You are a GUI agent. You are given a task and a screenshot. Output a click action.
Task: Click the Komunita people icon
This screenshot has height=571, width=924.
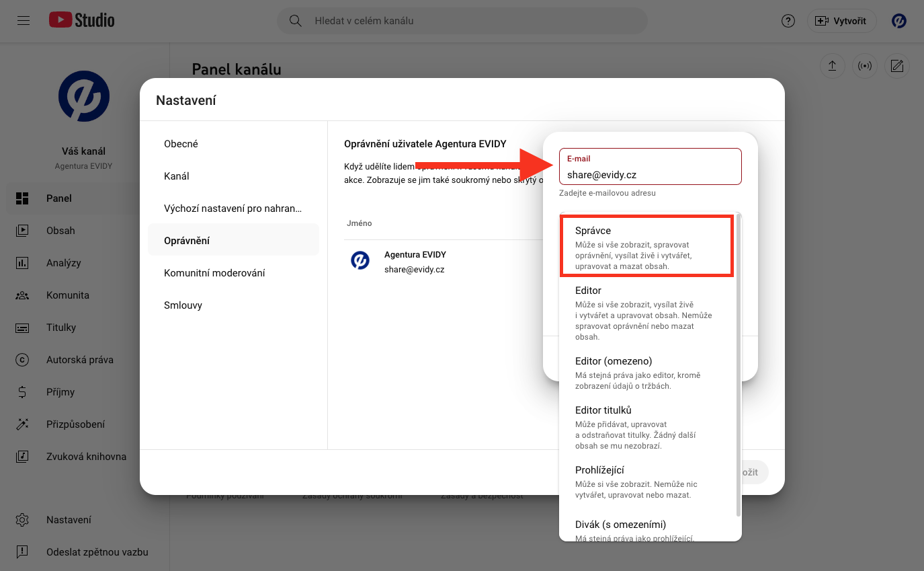(22, 295)
